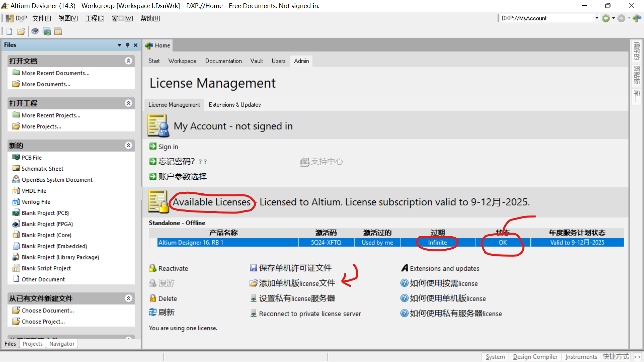Click the home page icon near address bar
Screen dimensions: 644x362
[x=637, y=18]
